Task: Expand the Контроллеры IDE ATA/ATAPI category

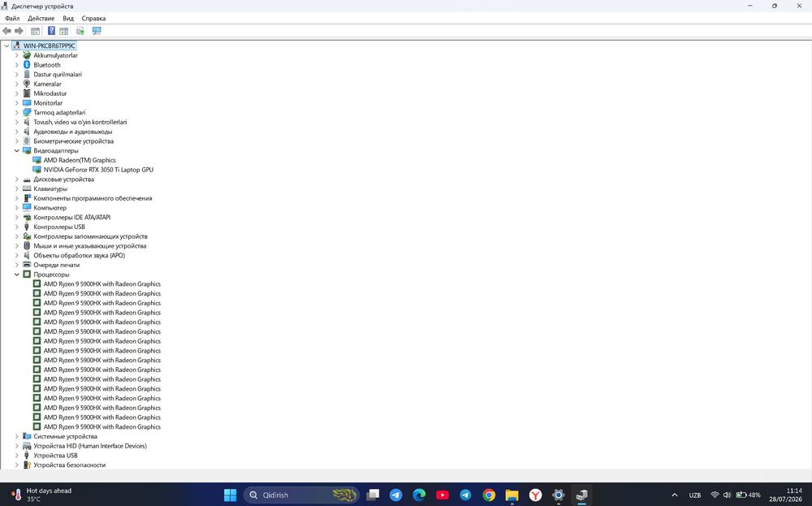Action: pyautogui.click(x=16, y=218)
